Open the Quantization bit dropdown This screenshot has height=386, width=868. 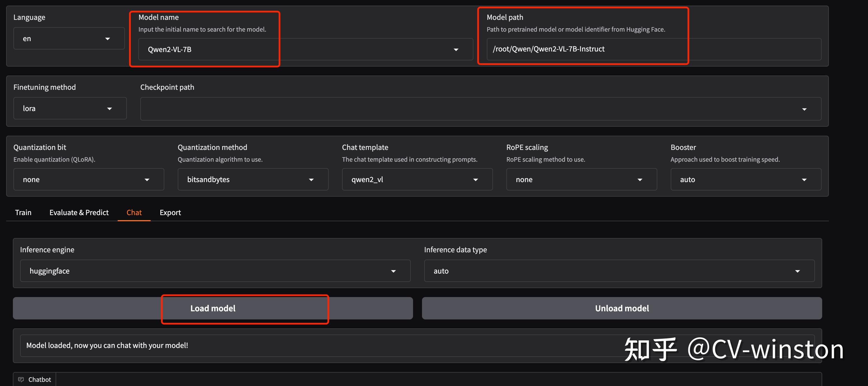coord(88,180)
